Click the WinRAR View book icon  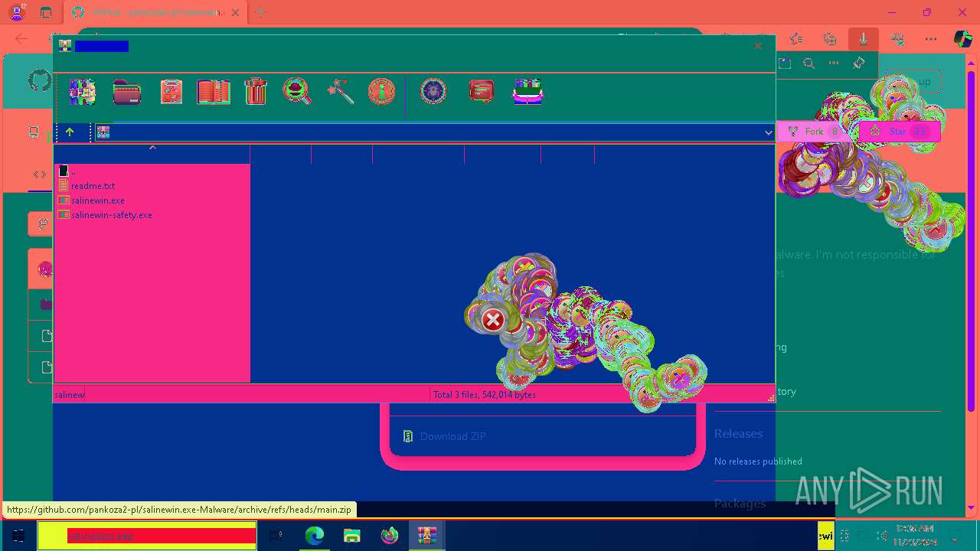(x=214, y=92)
